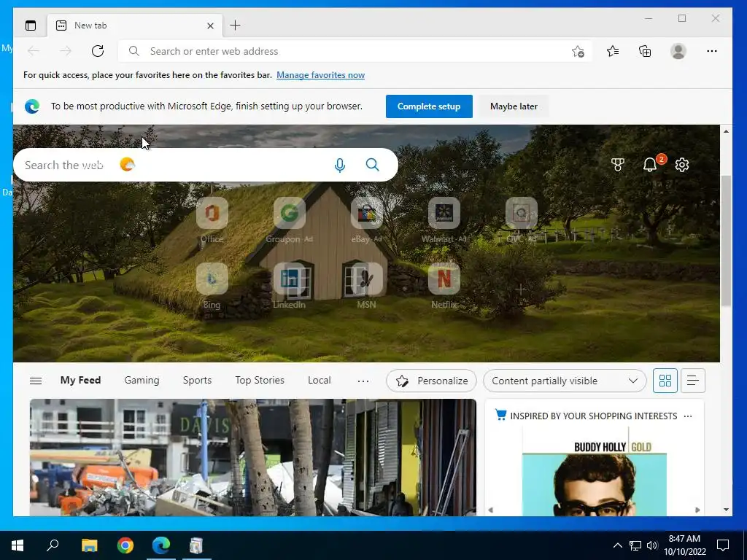
Task: Click the blue search magnifier icon
Action: point(373,165)
